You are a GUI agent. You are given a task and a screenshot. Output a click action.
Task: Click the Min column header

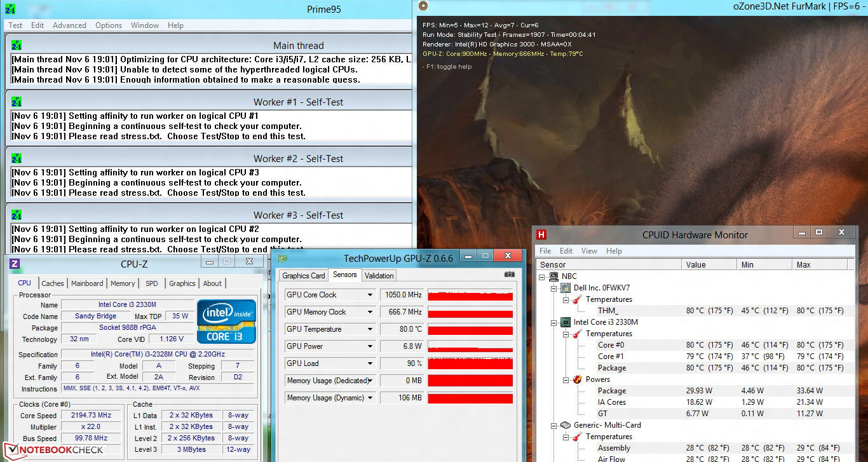tap(764, 265)
